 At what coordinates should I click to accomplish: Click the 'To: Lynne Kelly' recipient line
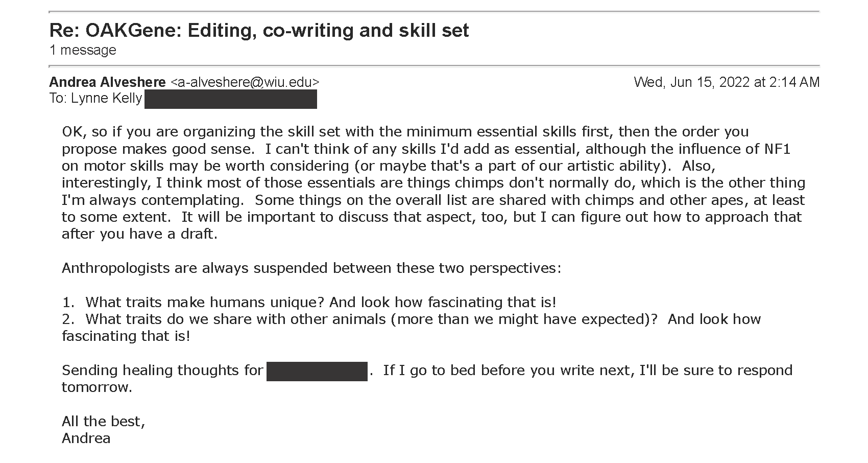[x=95, y=98]
